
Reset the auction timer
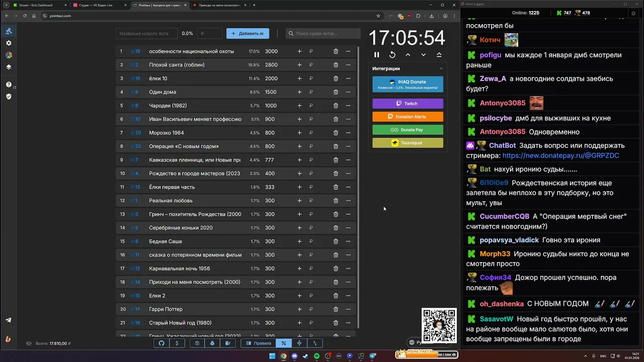[392, 55]
